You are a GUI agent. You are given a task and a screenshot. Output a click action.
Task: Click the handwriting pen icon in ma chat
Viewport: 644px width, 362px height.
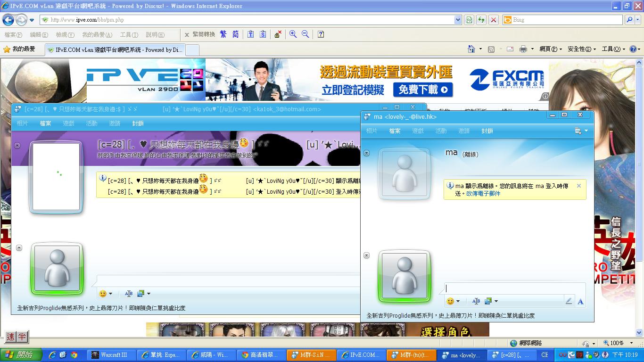[x=569, y=302]
